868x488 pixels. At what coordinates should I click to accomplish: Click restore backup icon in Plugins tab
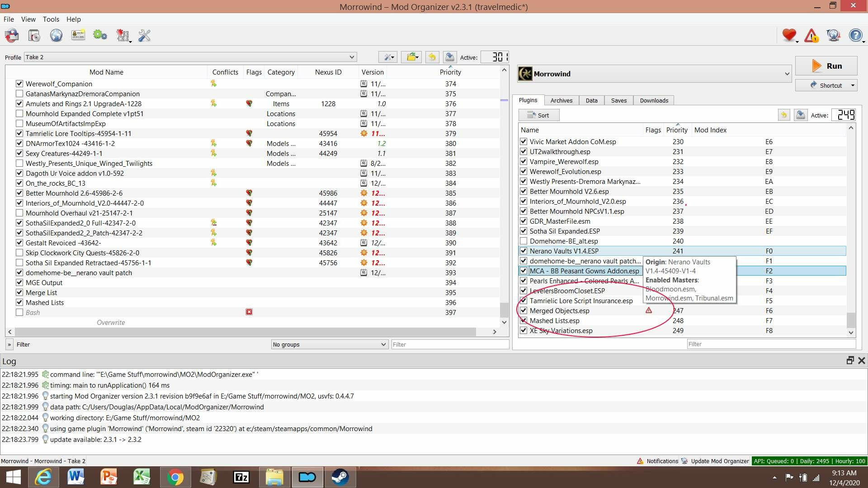tap(783, 115)
